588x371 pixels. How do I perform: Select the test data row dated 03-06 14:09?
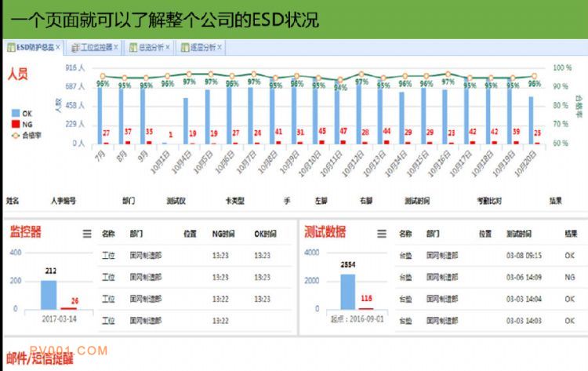pos(486,277)
